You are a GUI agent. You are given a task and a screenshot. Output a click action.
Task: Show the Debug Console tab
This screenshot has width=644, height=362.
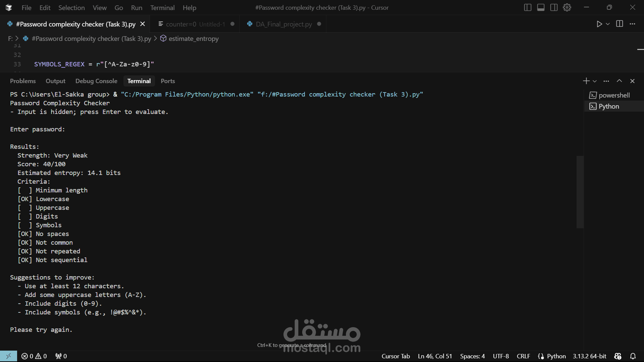[x=96, y=81]
